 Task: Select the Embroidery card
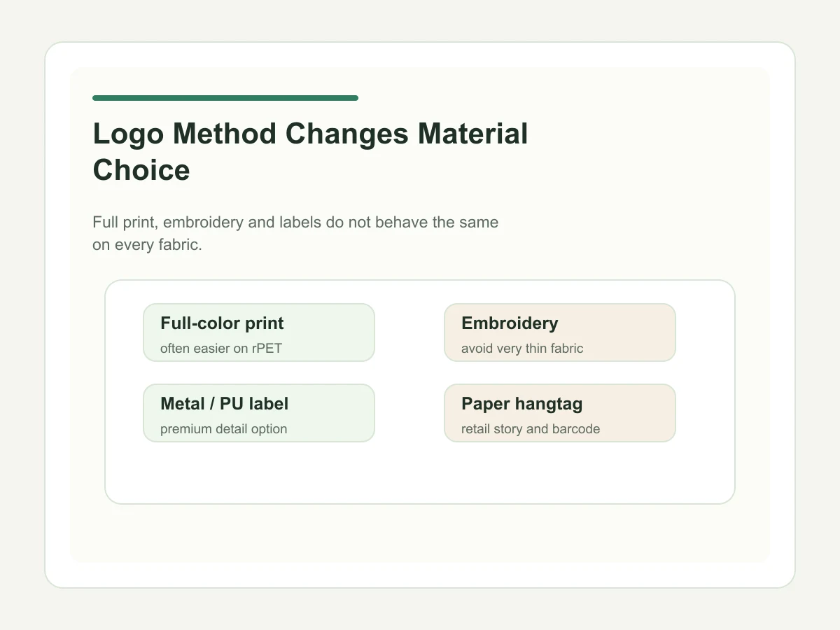point(560,332)
